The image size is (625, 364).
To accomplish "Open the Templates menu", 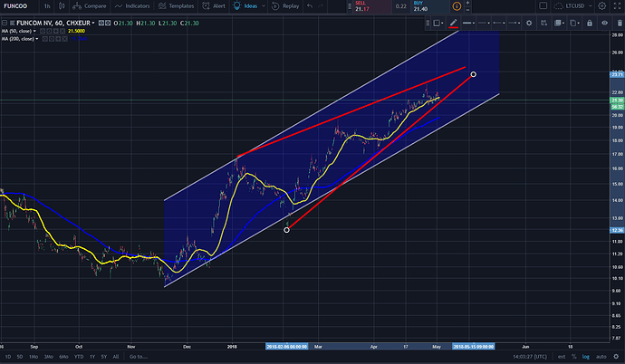I will (x=176, y=6).
